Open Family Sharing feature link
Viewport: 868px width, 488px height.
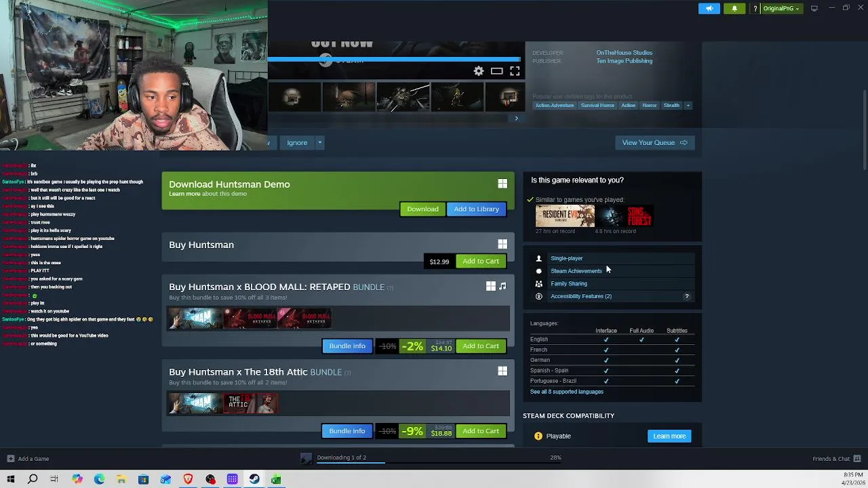568,284
